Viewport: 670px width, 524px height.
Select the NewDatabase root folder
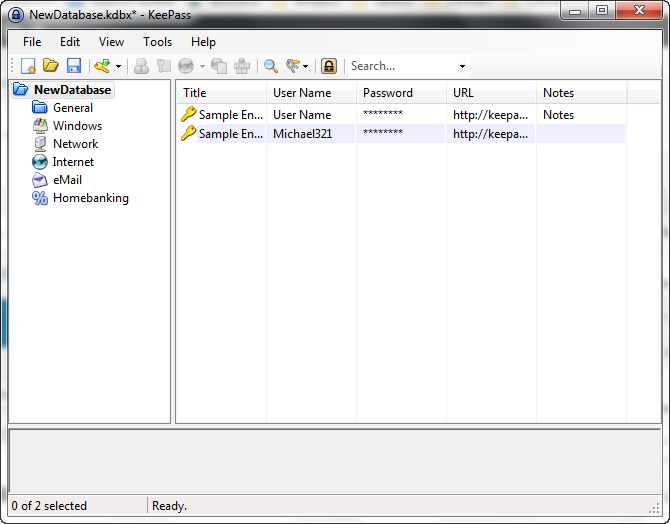pos(72,90)
